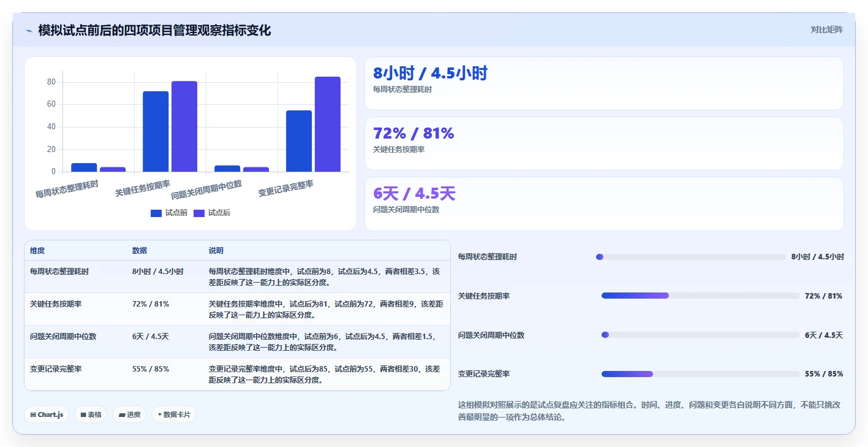Click the 对比矩阵 label in the header
Image resolution: width=868 pixels, height=447 pixels.
click(x=826, y=29)
